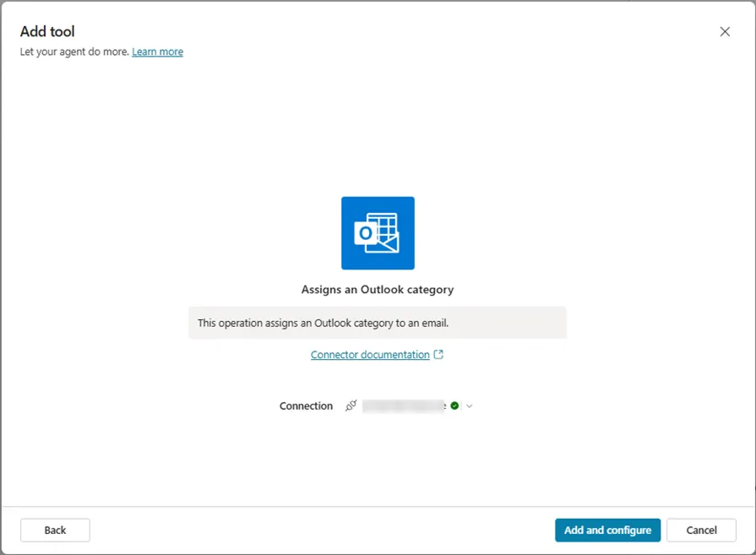Viewport: 756px width, 555px height.
Task: Click the Add tool heading
Action: pyautogui.click(x=47, y=31)
